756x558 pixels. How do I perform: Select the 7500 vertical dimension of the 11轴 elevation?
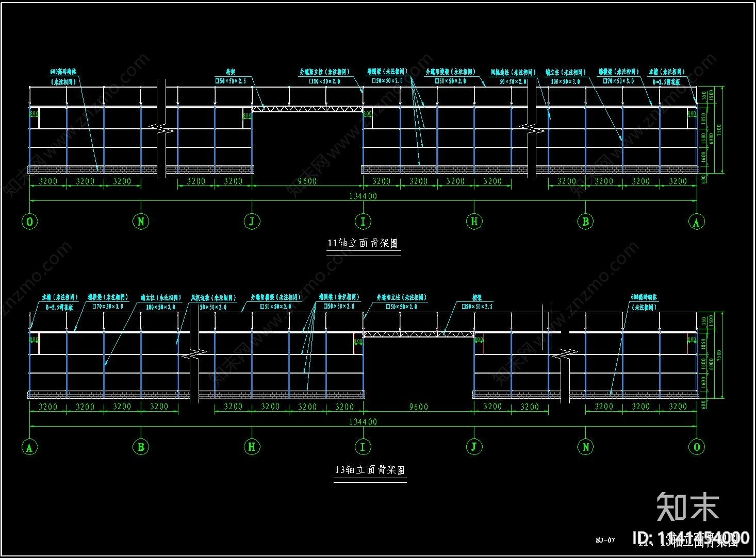(x=719, y=130)
